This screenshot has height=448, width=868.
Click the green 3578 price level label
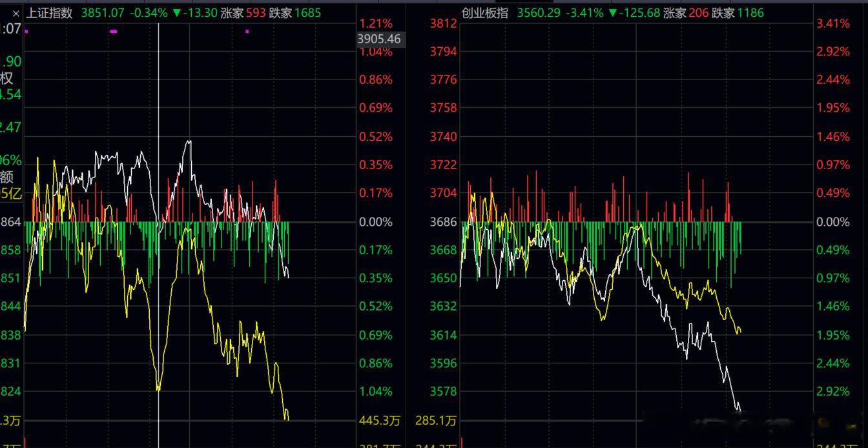tap(444, 391)
